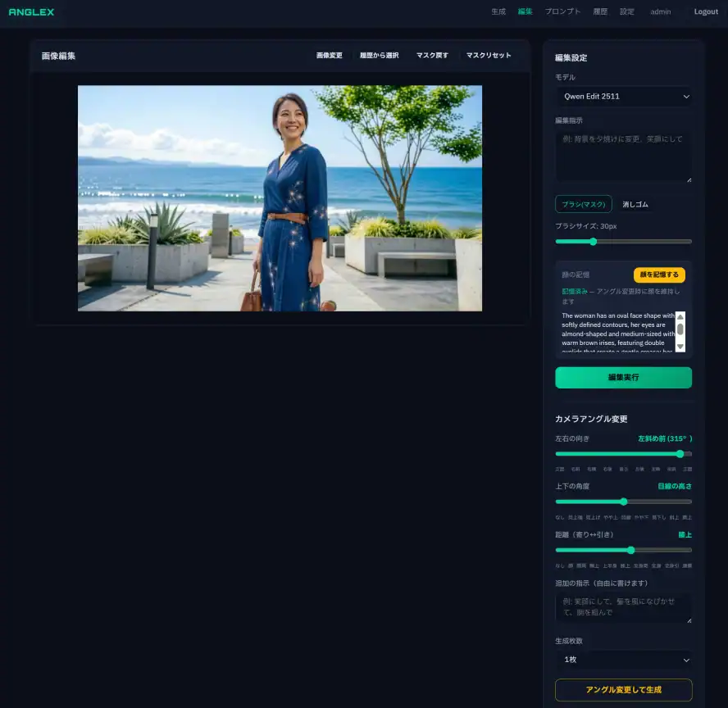Open 設定 in the top navigation
728x708 pixels.
point(627,11)
